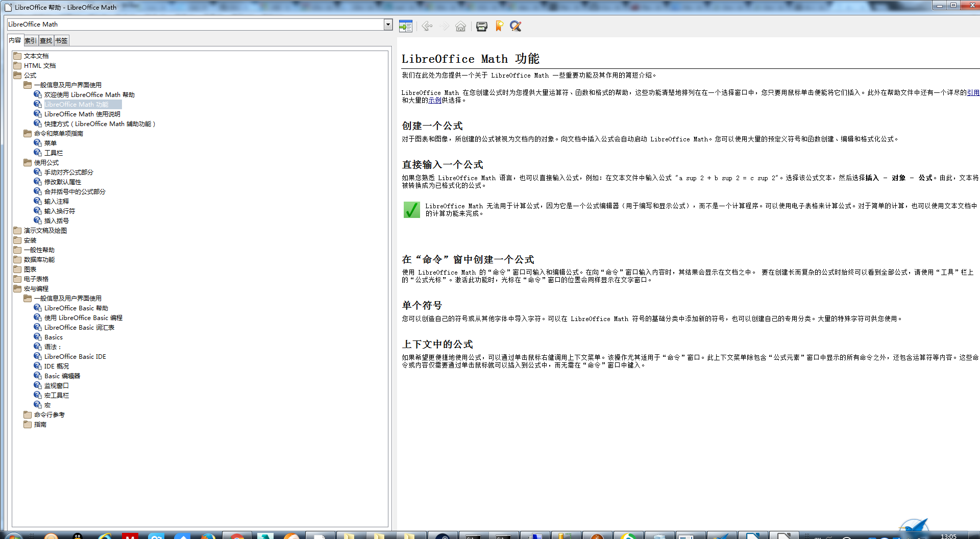Switch to the 索引 tab

pos(31,41)
